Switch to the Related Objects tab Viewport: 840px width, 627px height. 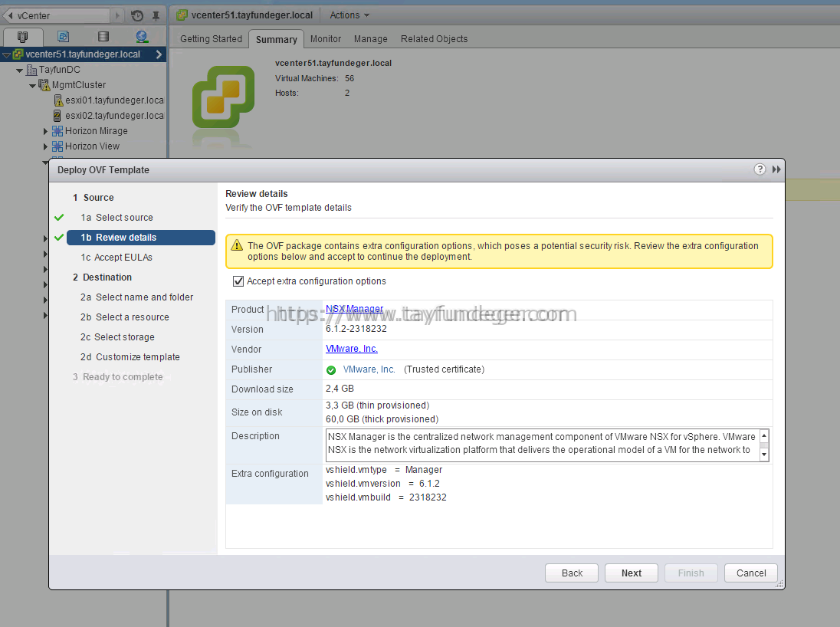[434, 38]
